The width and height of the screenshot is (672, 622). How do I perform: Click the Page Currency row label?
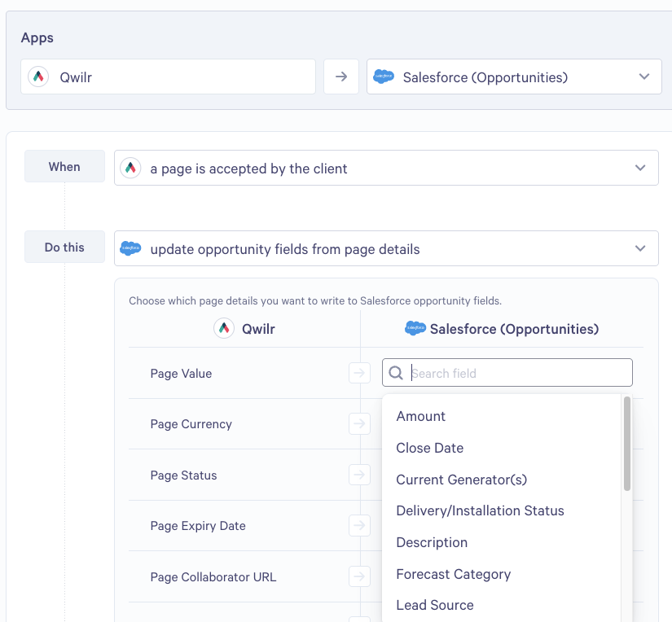coord(191,424)
